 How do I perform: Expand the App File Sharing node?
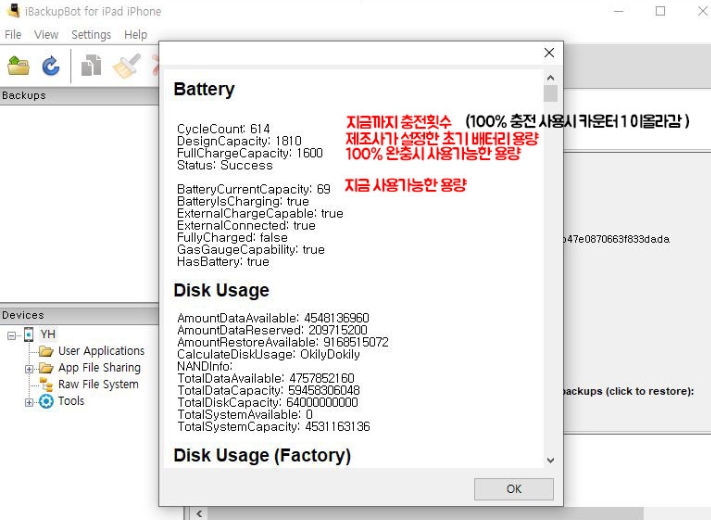pos(29,369)
